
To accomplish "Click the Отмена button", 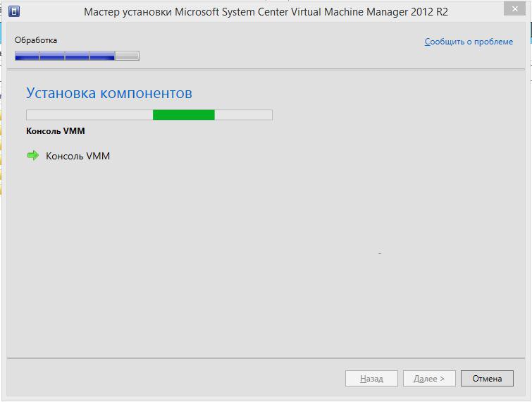I will pos(487,378).
